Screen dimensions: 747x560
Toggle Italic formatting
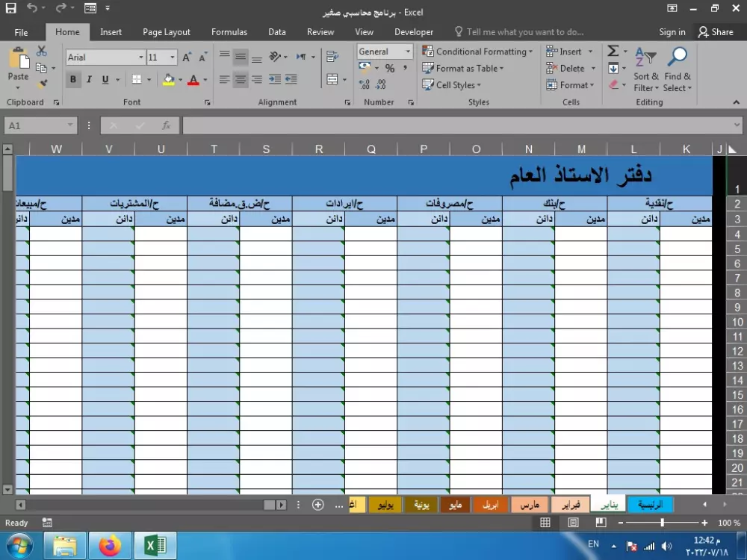click(88, 79)
